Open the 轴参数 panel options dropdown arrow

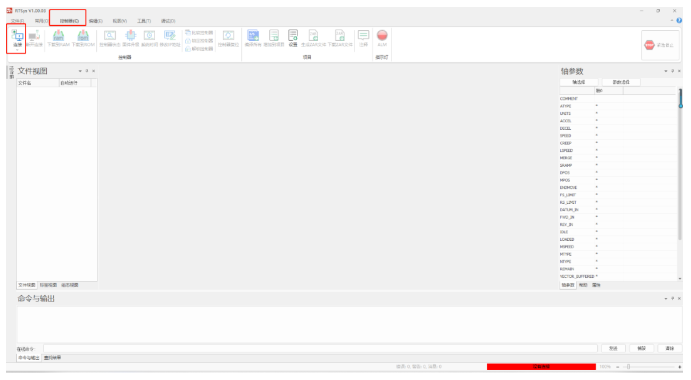coord(665,71)
